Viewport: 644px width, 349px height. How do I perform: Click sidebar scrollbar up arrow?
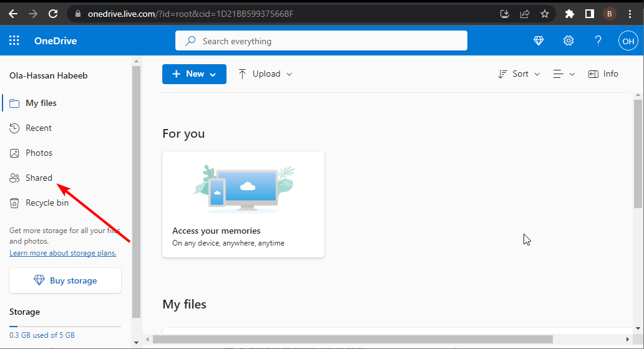[137, 61]
